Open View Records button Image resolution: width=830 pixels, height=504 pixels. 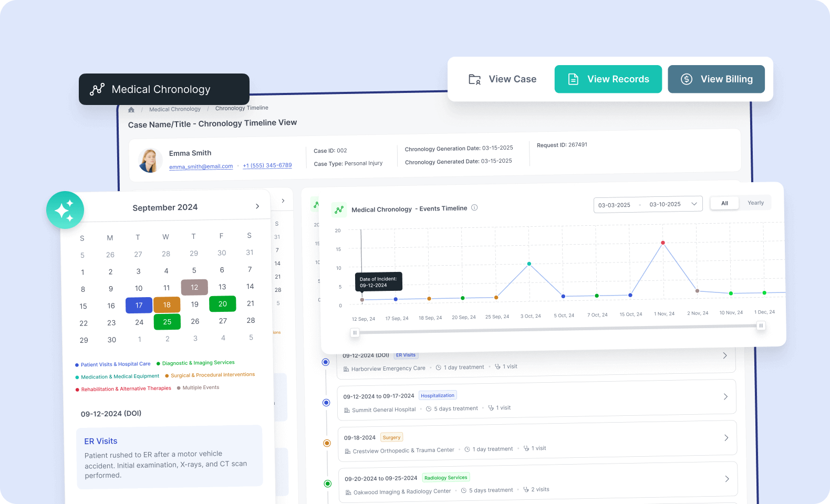(x=608, y=79)
